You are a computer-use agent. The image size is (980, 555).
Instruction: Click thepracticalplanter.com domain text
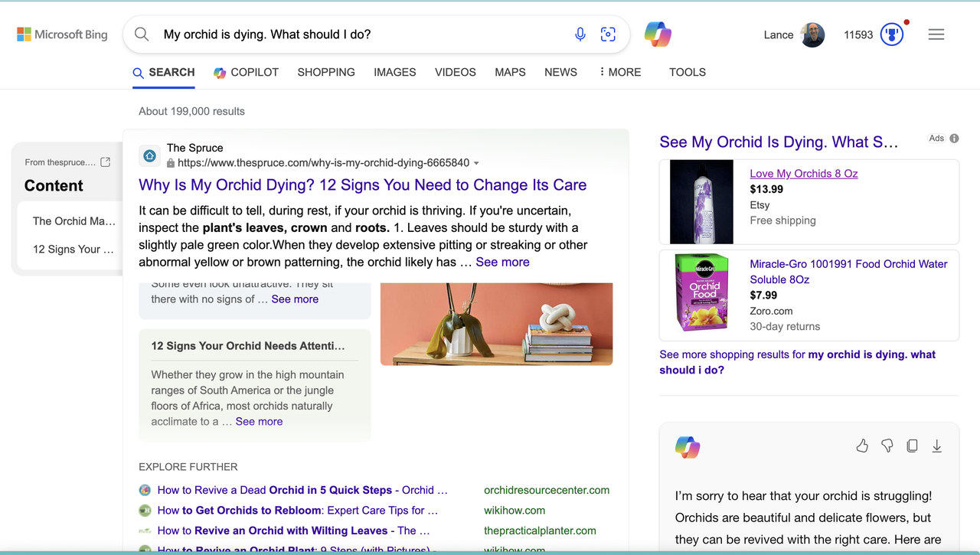[x=540, y=531]
